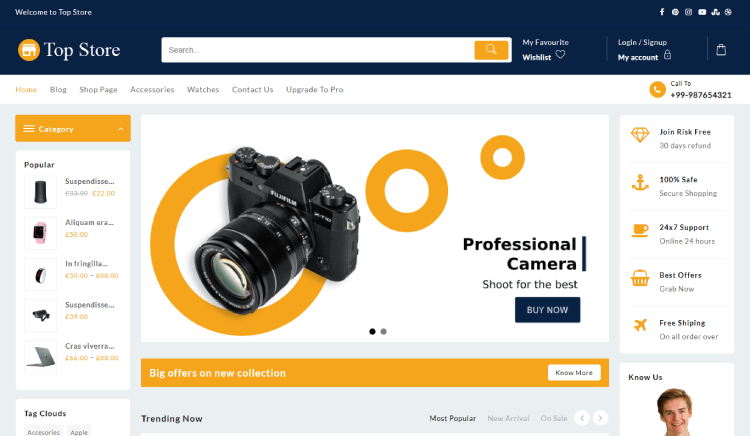750x436 pixels.
Task: Open the Pinterest social icon
Action: (x=676, y=12)
